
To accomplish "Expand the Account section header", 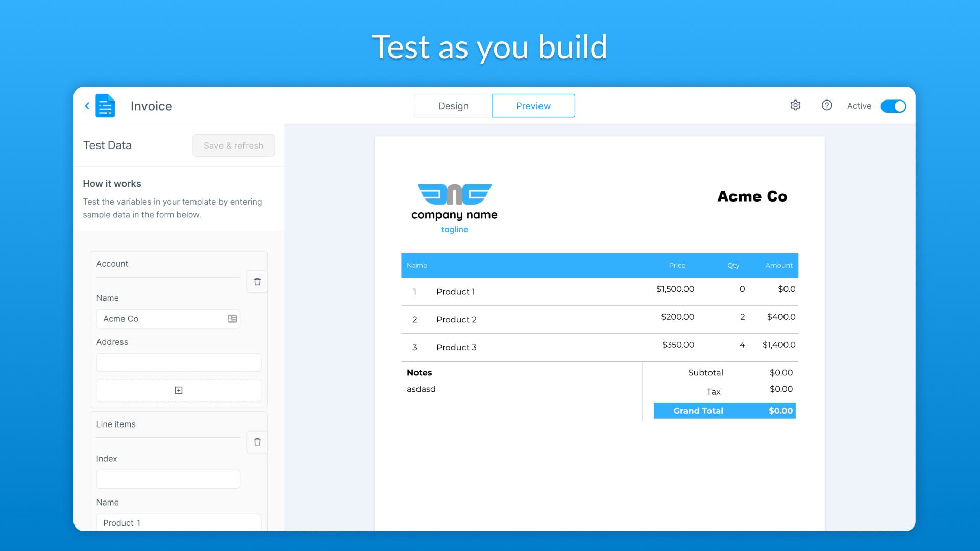I will [x=112, y=264].
